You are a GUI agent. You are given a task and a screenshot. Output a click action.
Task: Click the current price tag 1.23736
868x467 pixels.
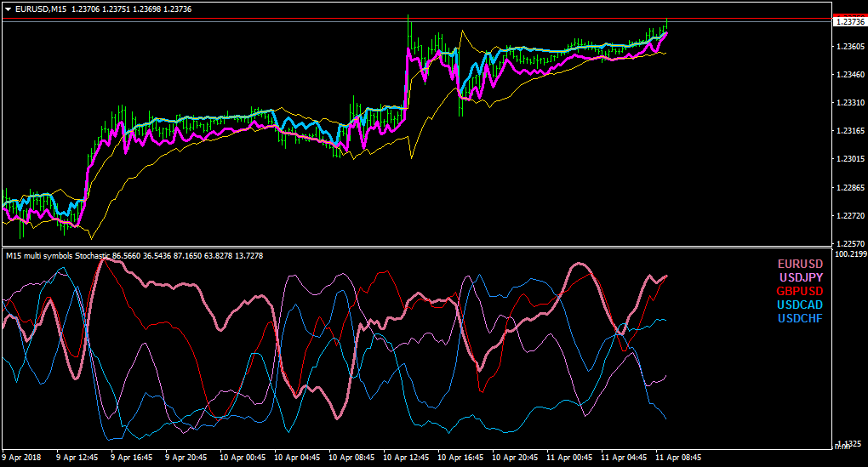pyautogui.click(x=850, y=21)
